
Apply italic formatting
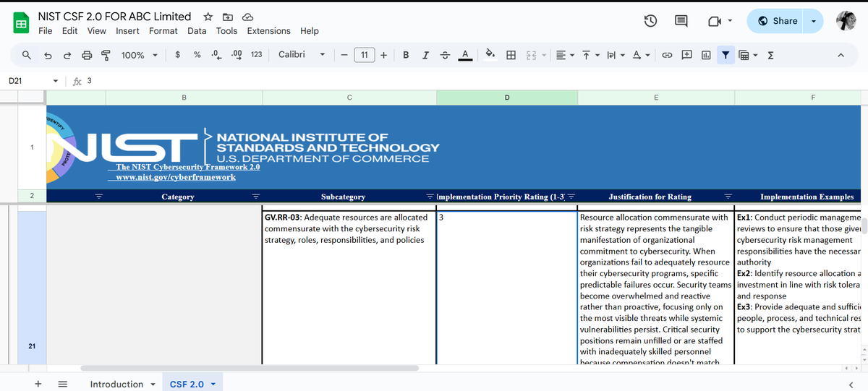[425, 55]
